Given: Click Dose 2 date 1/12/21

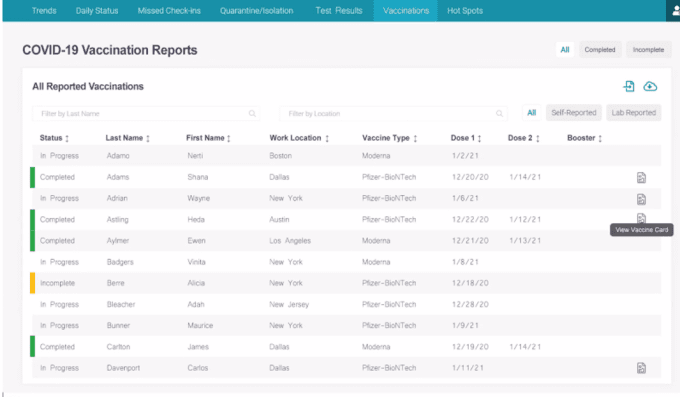Looking at the screenshot, I should pyautogui.click(x=525, y=220).
